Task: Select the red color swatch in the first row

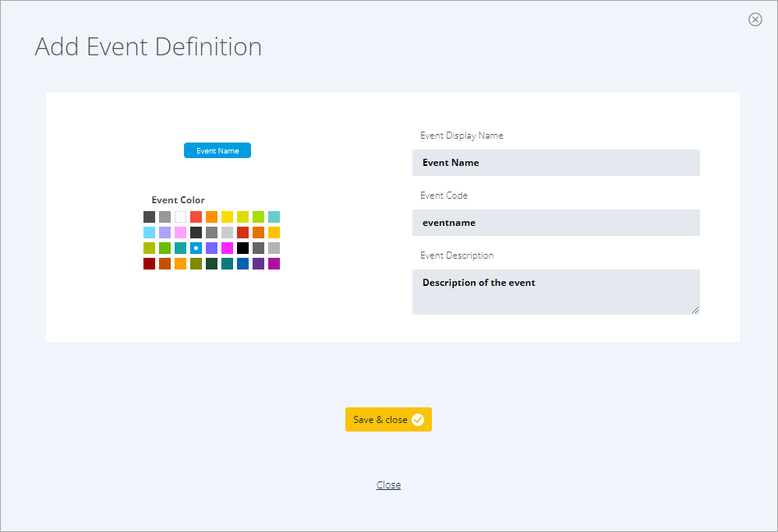Action: click(x=196, y=217)
